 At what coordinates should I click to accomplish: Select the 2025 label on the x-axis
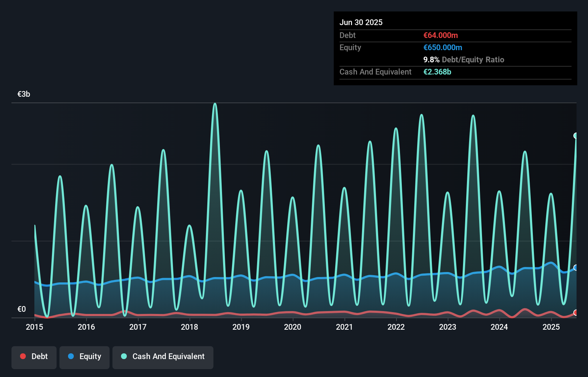point(551,327)
